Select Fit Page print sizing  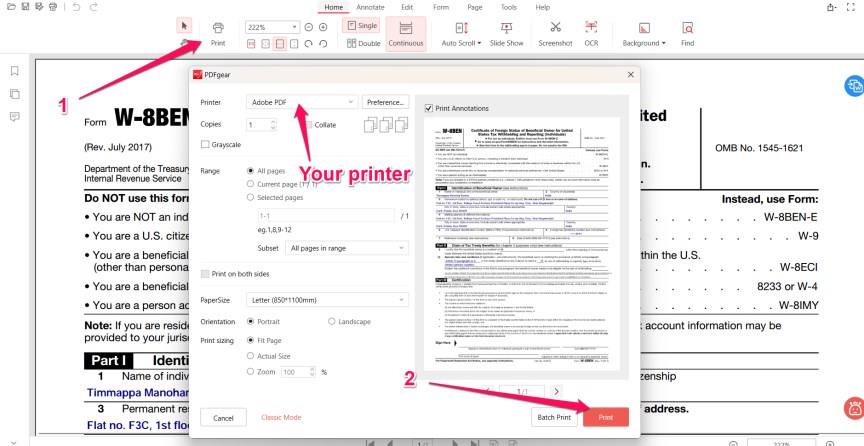[x=251, y=341]
